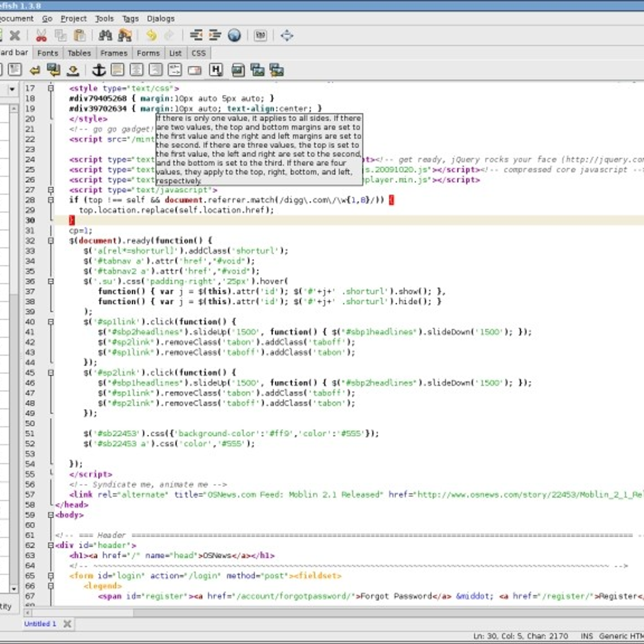Click the Cut scissors icon
This screenshot has height=644, width=644.
pos(41,35)
